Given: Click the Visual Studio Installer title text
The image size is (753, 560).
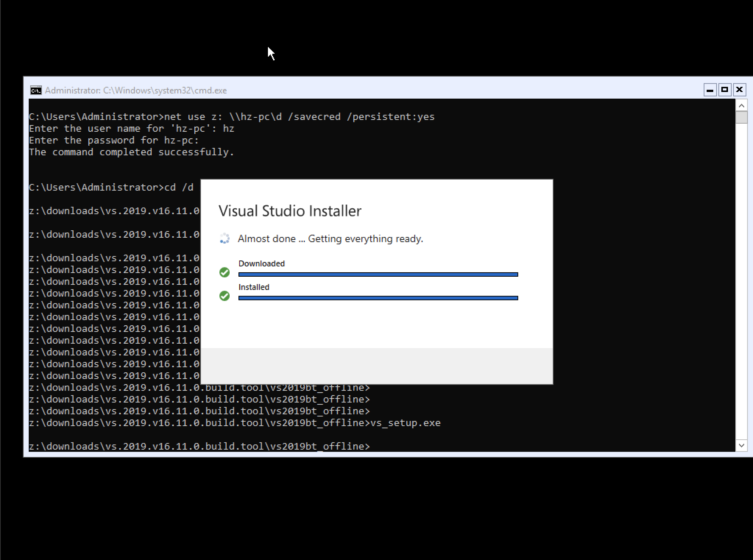Looking at the screenshot, I should (x=290, y=210).
